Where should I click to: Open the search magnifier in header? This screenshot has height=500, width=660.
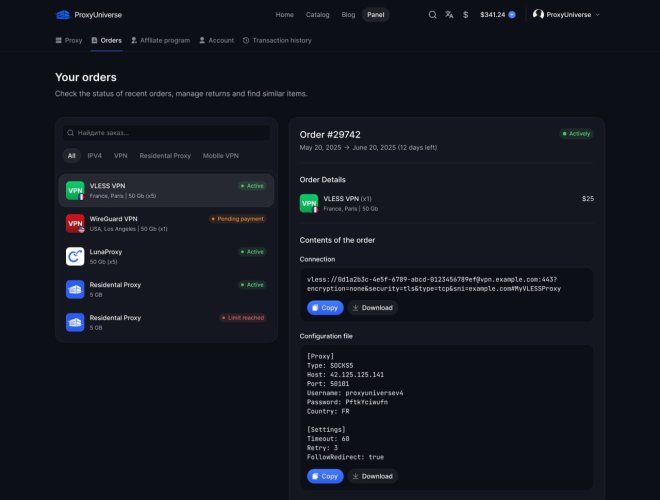coord(432,15)
